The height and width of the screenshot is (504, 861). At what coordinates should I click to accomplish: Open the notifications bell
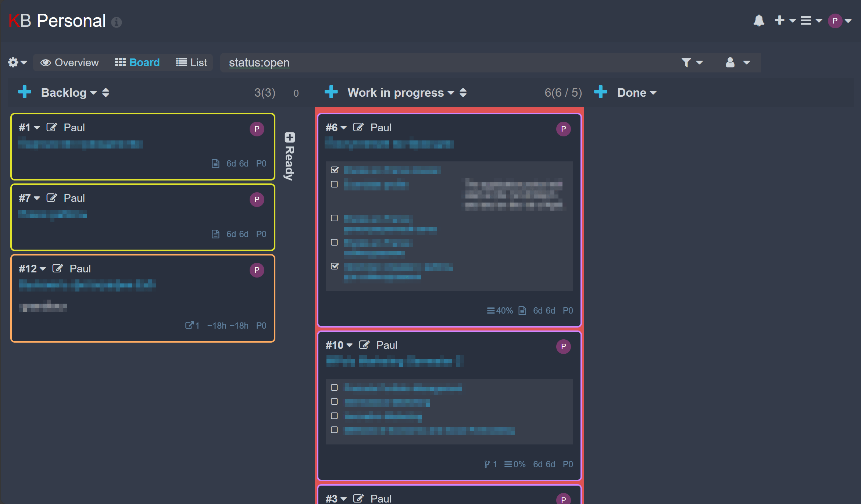759,21
